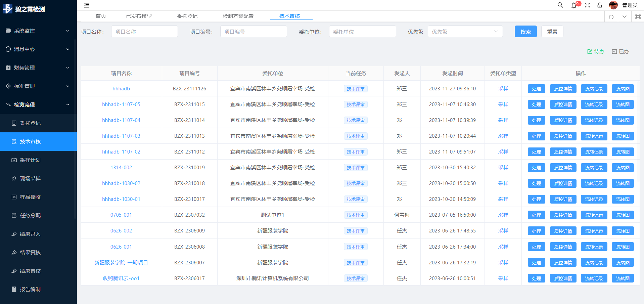Click 处理 for 0626-001 row
This screenshot has width=644, height=304.
coord(536,247)
